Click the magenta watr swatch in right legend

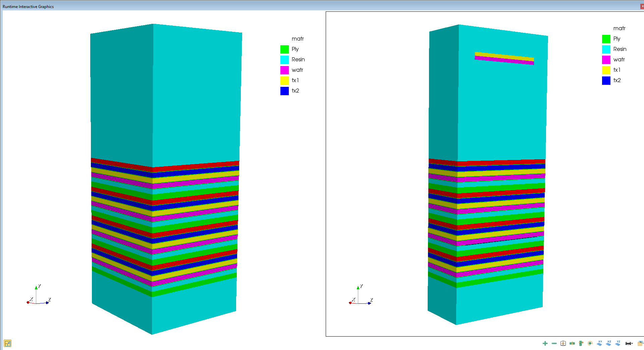click(x=606, y=60)
